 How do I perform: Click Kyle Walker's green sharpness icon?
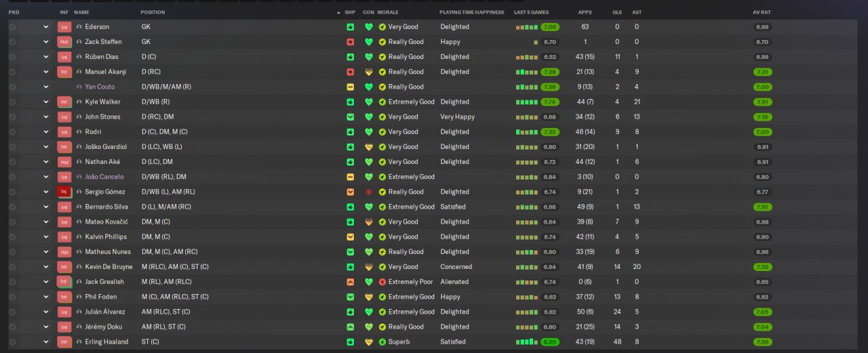click(x=350, y=102)
